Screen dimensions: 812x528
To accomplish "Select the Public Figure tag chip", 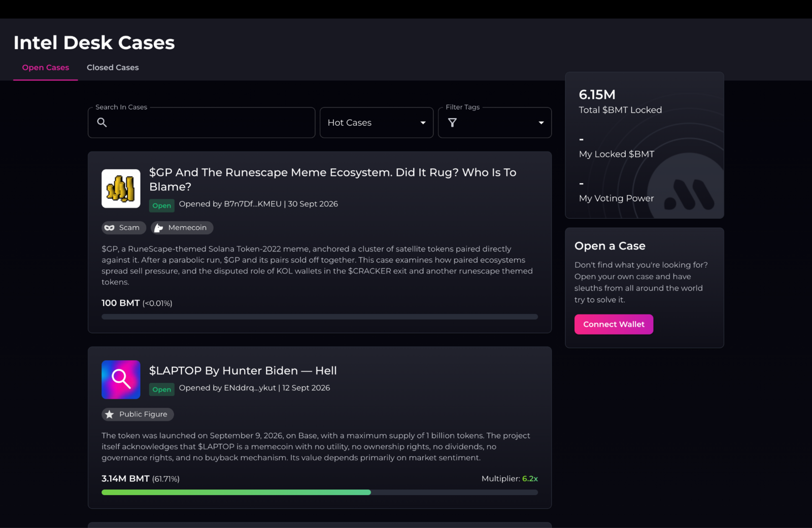I will [x=138, y=414].
